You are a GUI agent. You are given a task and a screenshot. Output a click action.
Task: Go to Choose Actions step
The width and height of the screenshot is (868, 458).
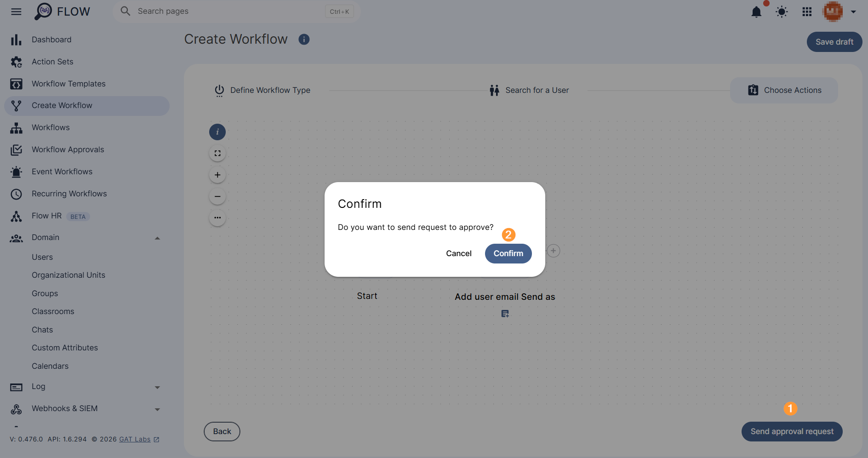coord(784,91)
